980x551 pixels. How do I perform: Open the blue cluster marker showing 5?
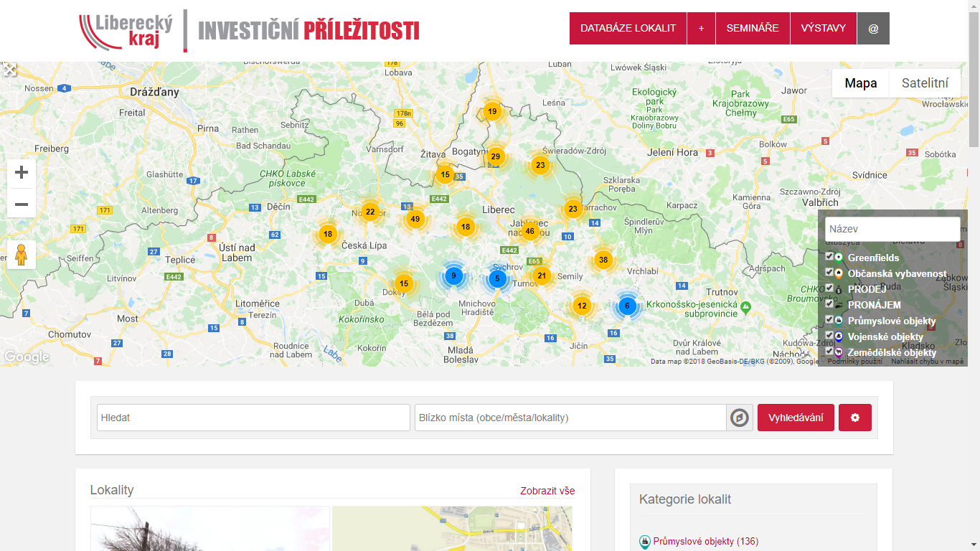tap(497, 279)
